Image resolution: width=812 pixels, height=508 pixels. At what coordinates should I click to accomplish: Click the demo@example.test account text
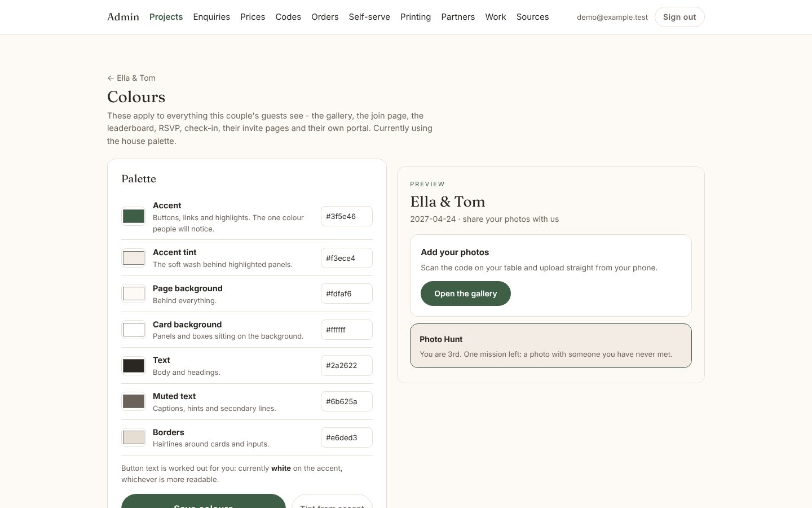(x=612, y=17)
